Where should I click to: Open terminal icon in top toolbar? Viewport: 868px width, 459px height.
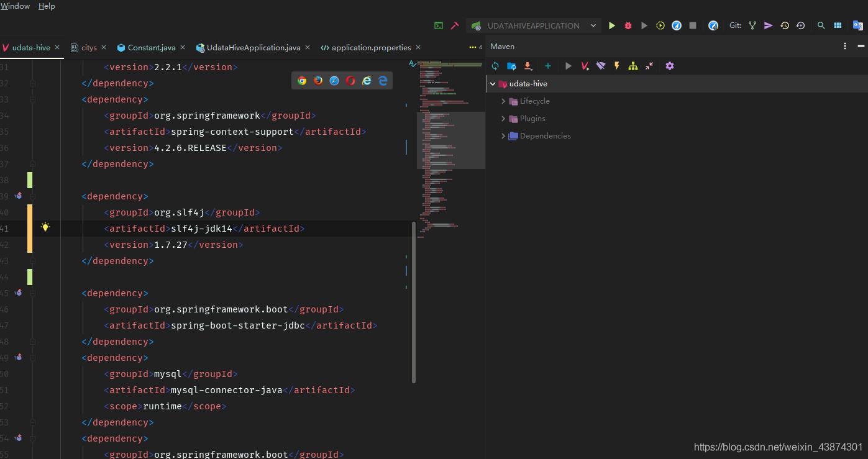click(439, 25)
